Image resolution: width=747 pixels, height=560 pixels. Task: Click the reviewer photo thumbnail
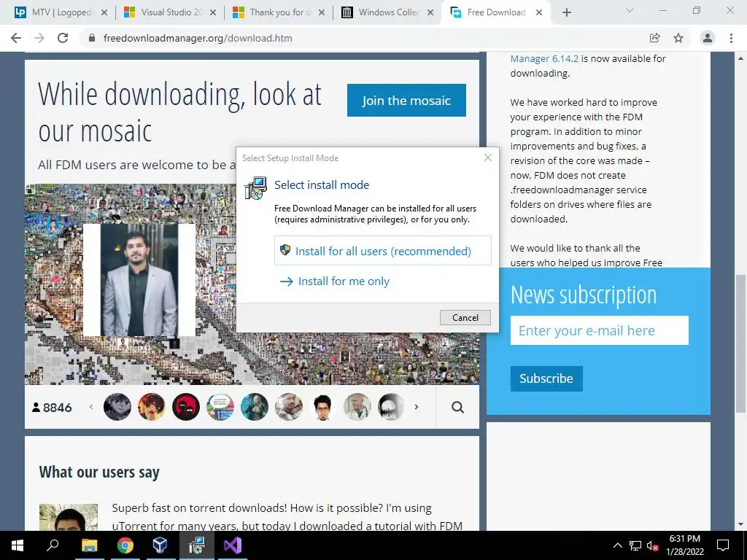(68, 517)
